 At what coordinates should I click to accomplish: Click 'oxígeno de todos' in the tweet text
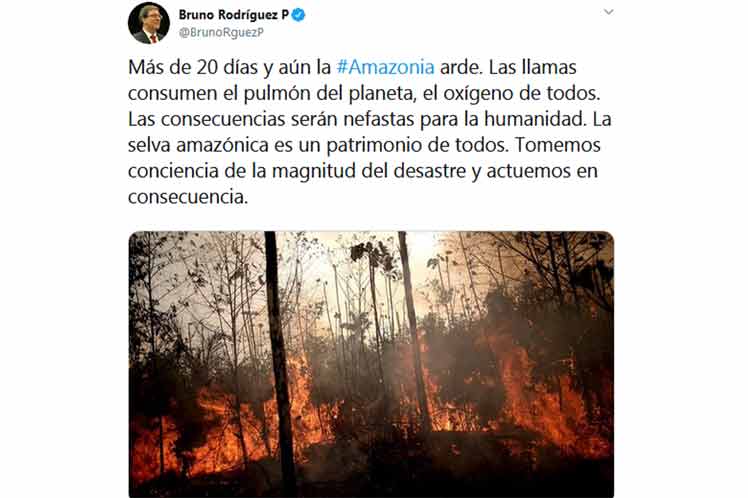point(521,93)
